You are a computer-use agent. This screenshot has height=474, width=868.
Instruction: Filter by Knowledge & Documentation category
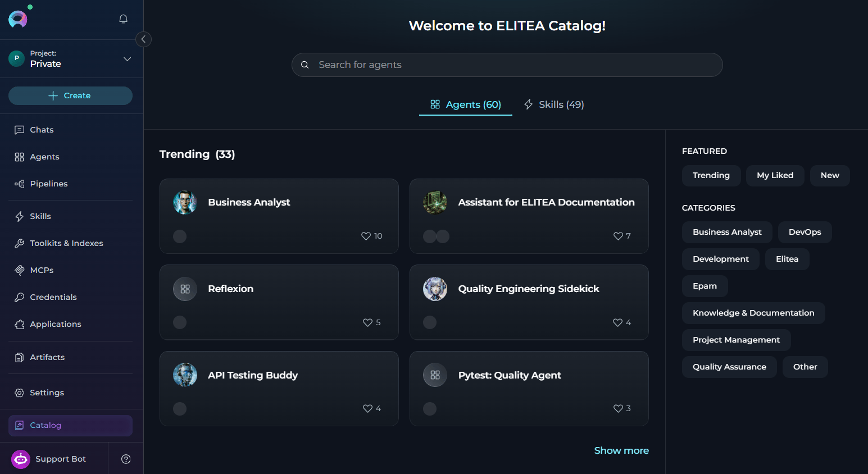tap(753, 313)
